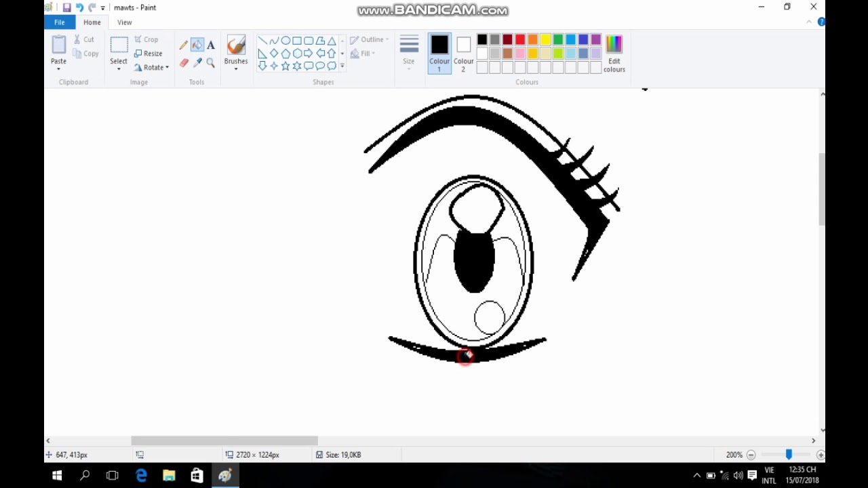Open Task View from the taskbar
868x488 pixels.
113,476
